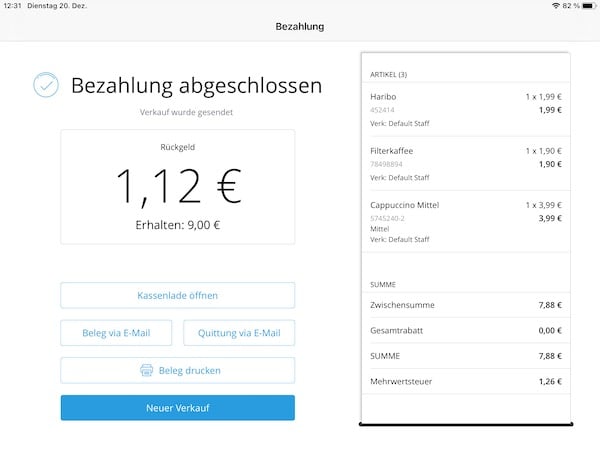This screenshot has width=600, height=450.
Task: Click the ARTIKEL (3) section header
Action: pos(390,74)
